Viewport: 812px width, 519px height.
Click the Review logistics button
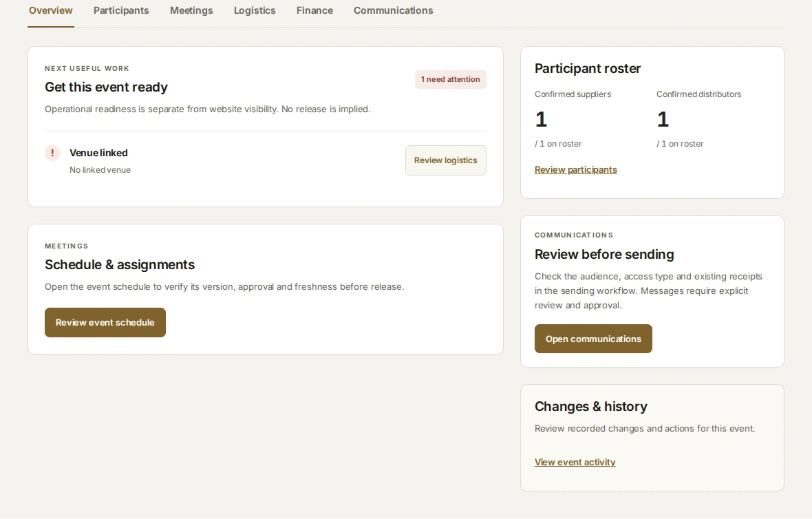coord(445,160)
